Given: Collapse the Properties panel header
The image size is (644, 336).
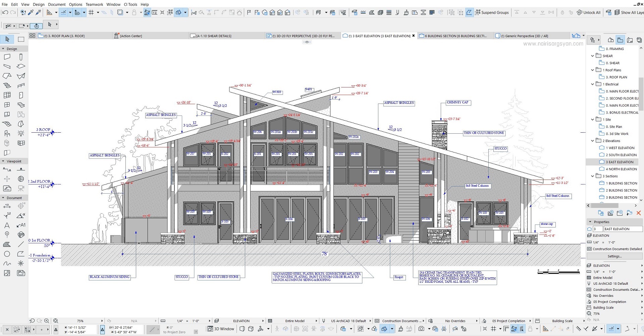Looking at the screenshot, I should (x=590, y=222).
